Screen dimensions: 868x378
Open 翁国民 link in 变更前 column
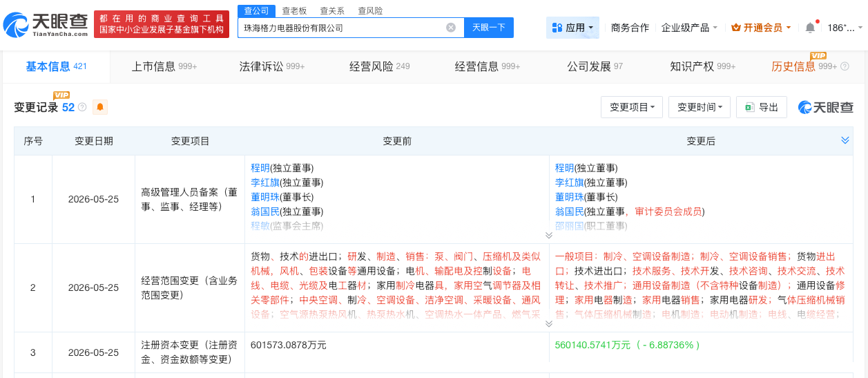pyautogui.click(x=264, y=211)
